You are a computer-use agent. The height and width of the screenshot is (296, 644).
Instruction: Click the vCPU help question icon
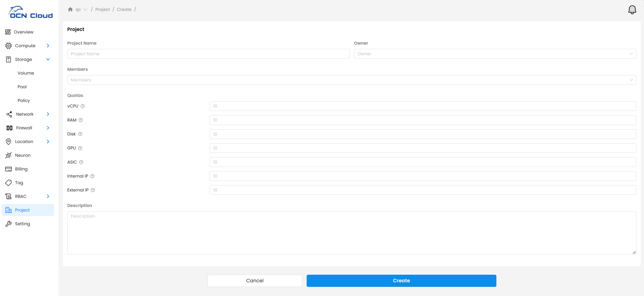83,106
